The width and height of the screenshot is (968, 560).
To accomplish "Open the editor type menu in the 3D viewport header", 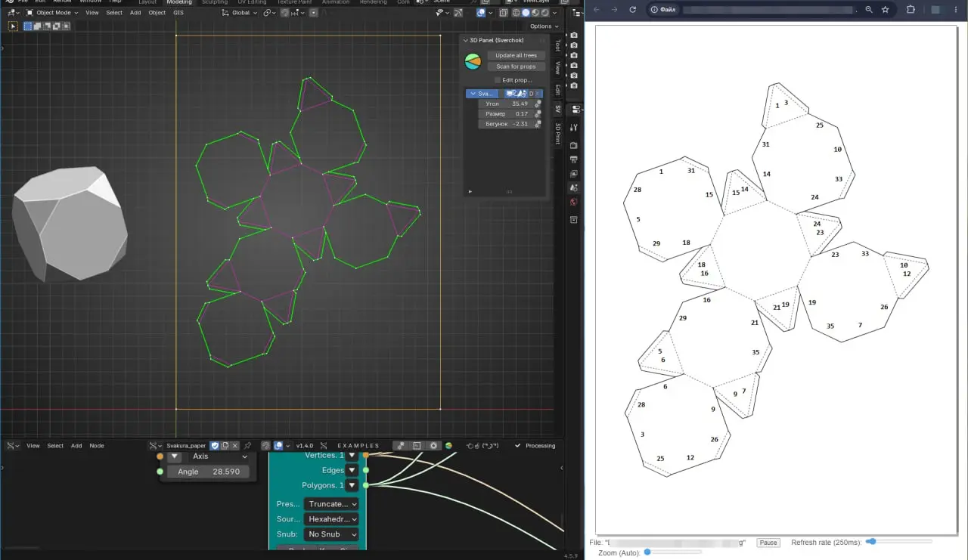I will tap(14, 13).
